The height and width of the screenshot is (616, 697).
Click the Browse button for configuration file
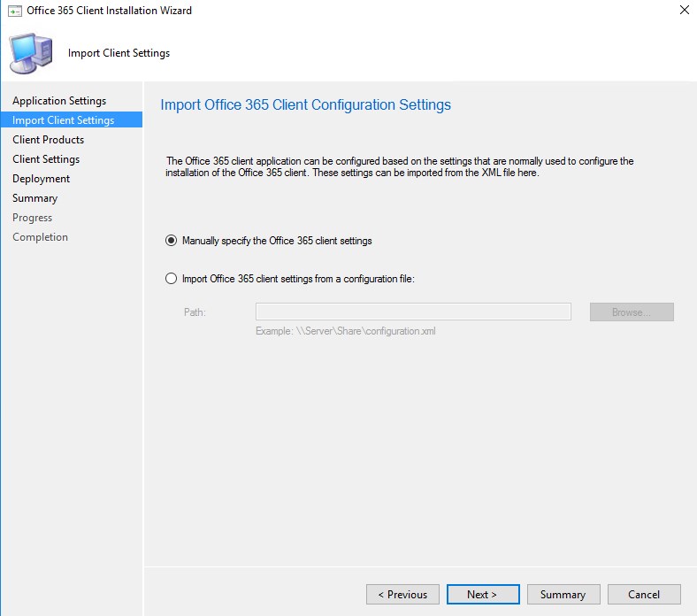click(632, 312)
